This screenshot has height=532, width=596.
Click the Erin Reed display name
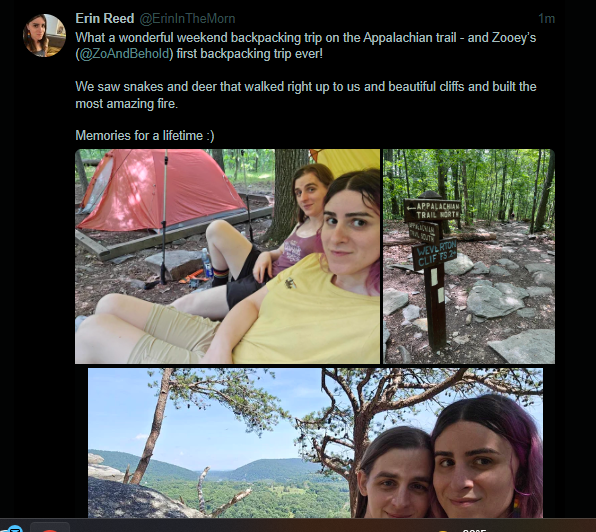(105, 18)
